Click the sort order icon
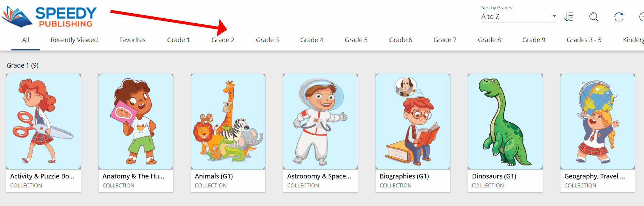 (569, 17)
